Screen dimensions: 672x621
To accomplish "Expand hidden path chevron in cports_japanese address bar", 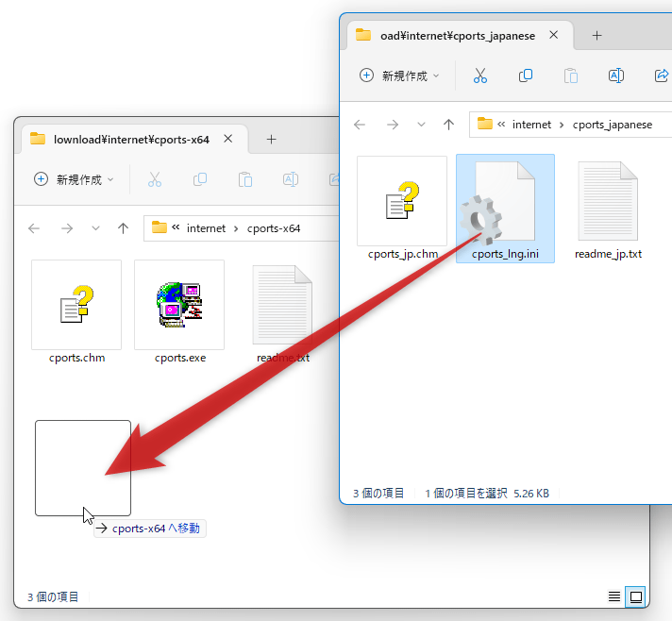I will (x=501, y=125).
